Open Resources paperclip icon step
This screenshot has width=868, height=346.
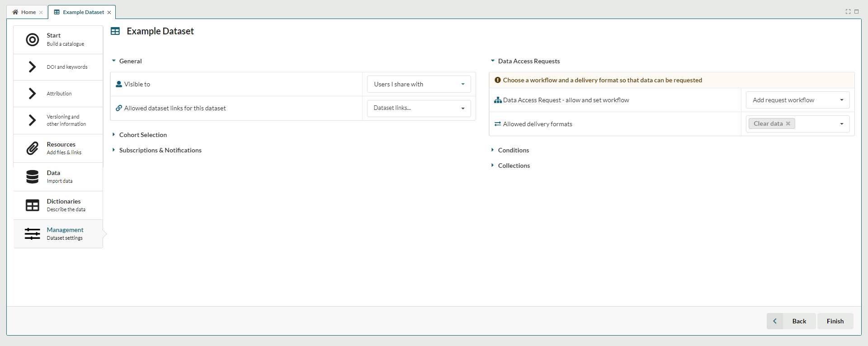(x=32, y=148)
